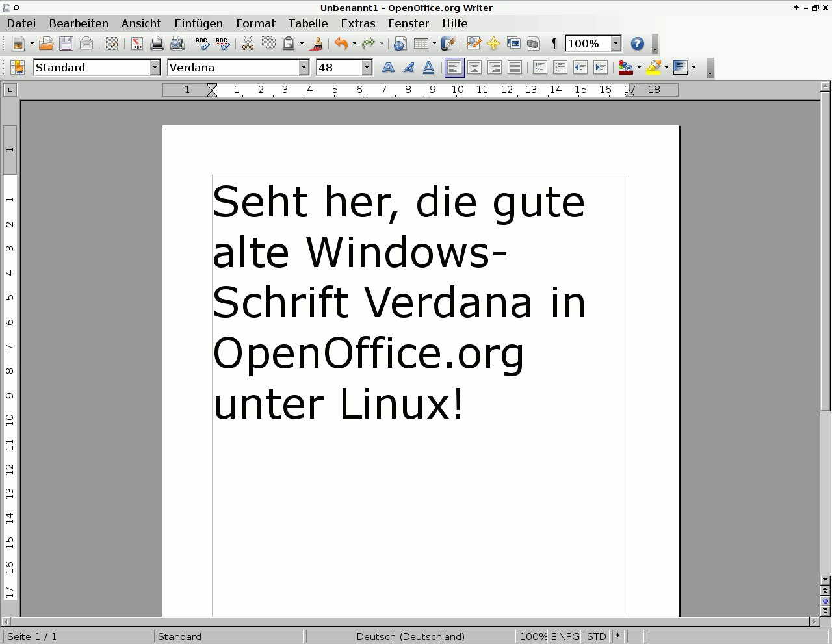The width and height of the screenshot is (832, 644).
Task: Apply the Font Color swatch
Action: pyautogui.click(x=626, y=68)
